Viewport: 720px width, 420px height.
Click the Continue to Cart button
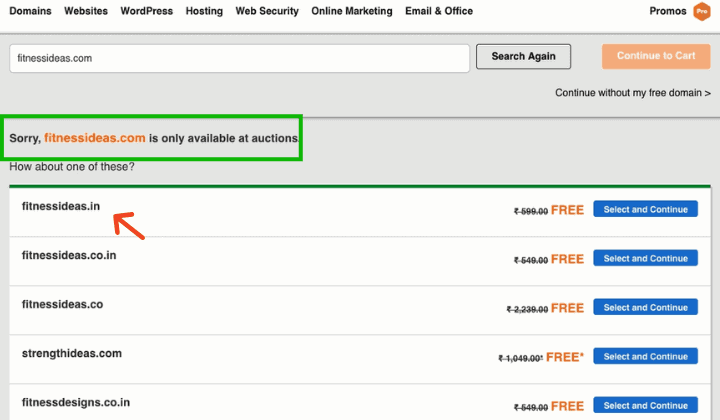coord(656,56)
